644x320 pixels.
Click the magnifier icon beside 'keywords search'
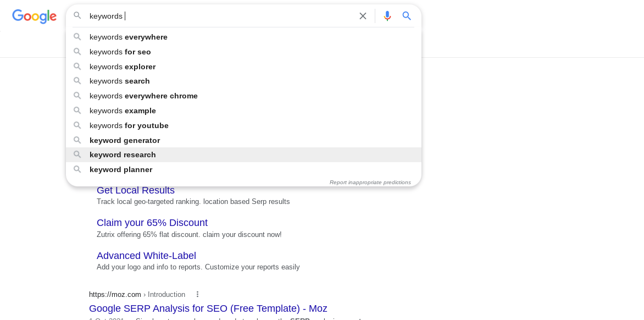(77, 80)
